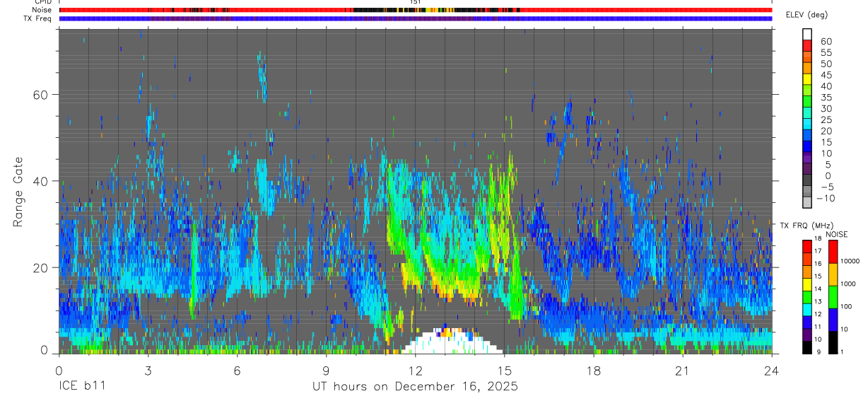Click the ELEV colorbar label 30
Screen dimensions: 868x401
[825, 108]
